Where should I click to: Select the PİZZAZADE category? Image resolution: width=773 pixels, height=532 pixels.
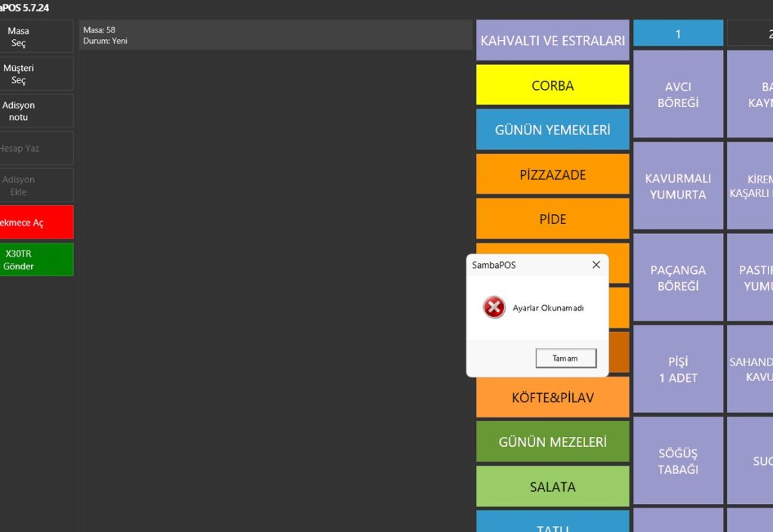[553, 174]
